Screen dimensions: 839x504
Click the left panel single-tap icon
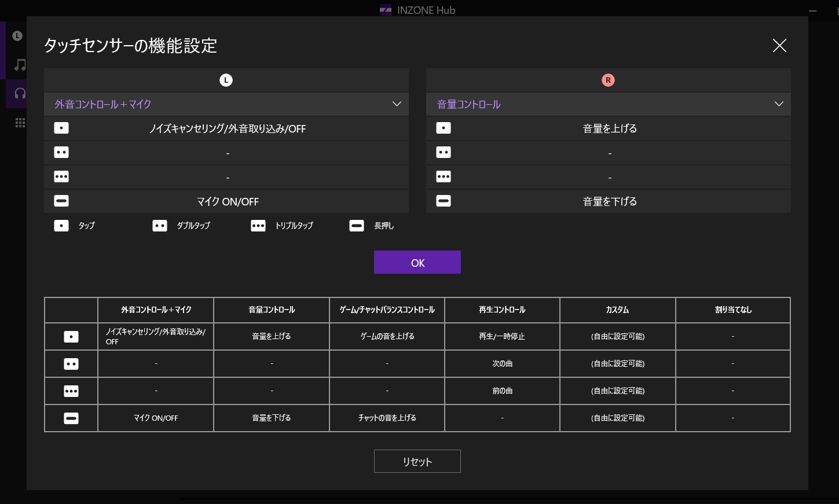click(61, 128)
